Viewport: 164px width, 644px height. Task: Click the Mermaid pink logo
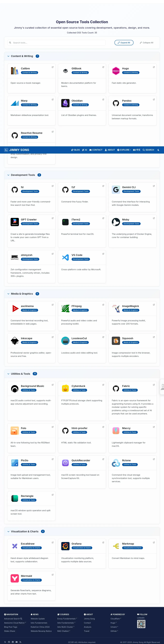point(15,578)
